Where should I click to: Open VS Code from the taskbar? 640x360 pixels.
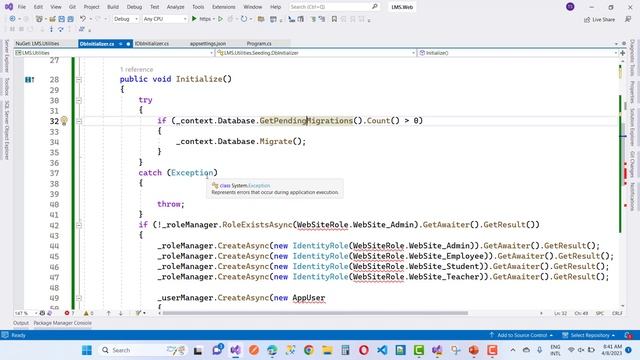382,350
